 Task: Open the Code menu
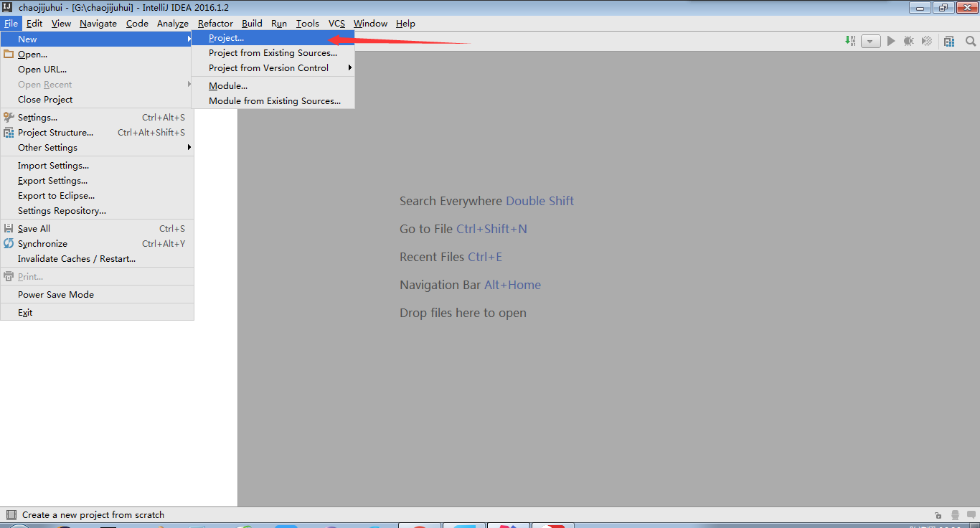137,24
